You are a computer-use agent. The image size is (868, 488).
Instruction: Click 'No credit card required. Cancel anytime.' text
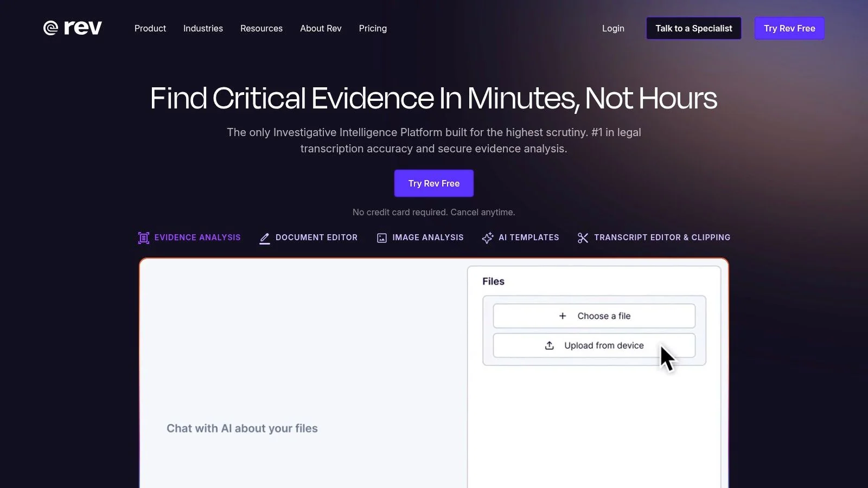pyautogui.click(x=434, y=212)
